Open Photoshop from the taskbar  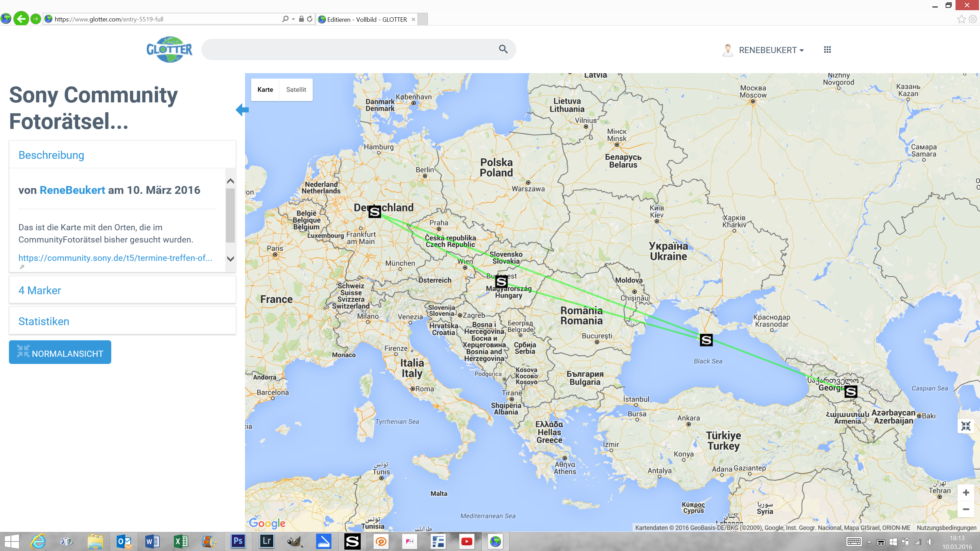[x=238, y=541]
